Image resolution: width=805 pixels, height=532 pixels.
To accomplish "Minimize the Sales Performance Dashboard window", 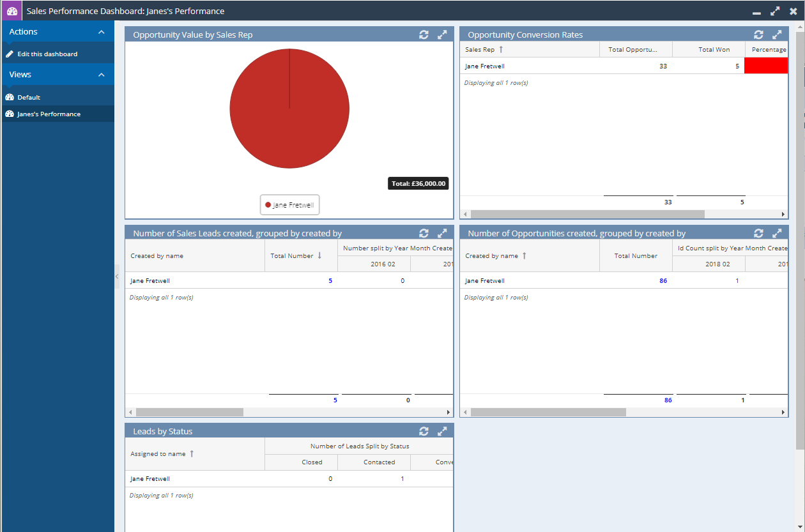I will 756,12.
